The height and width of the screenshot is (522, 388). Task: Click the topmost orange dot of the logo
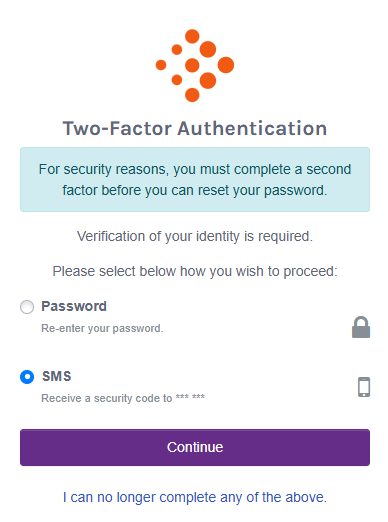coord(192,36)
